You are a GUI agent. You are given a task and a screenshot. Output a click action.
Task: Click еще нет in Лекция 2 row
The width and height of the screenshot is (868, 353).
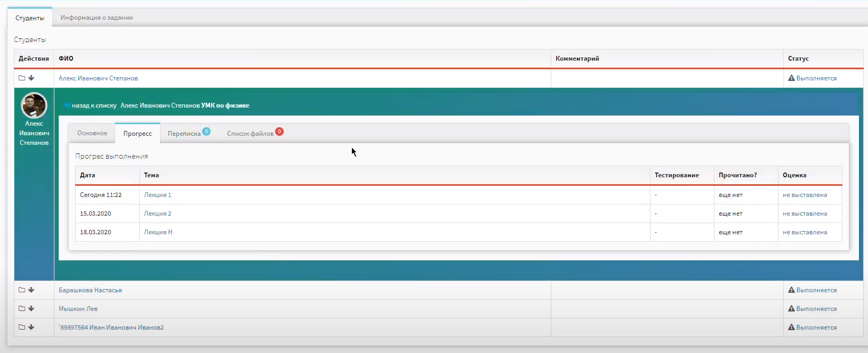point(730,214)
